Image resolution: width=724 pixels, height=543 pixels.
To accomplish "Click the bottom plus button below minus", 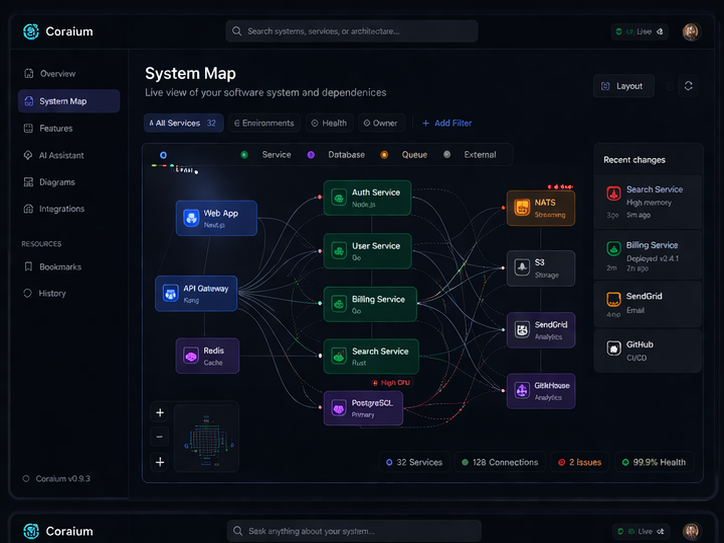I will (x=160, y=462).
